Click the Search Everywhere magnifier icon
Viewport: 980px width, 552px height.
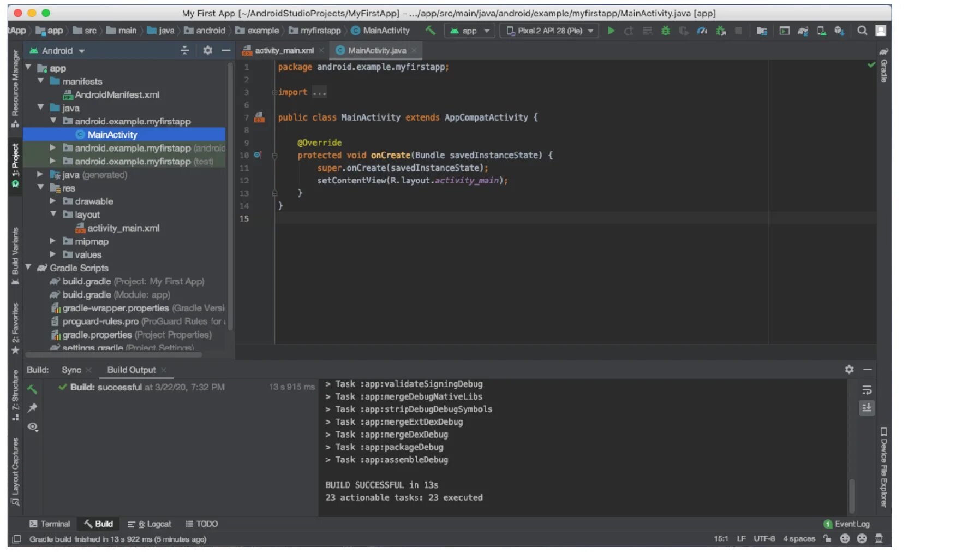(x=862, y=31)
